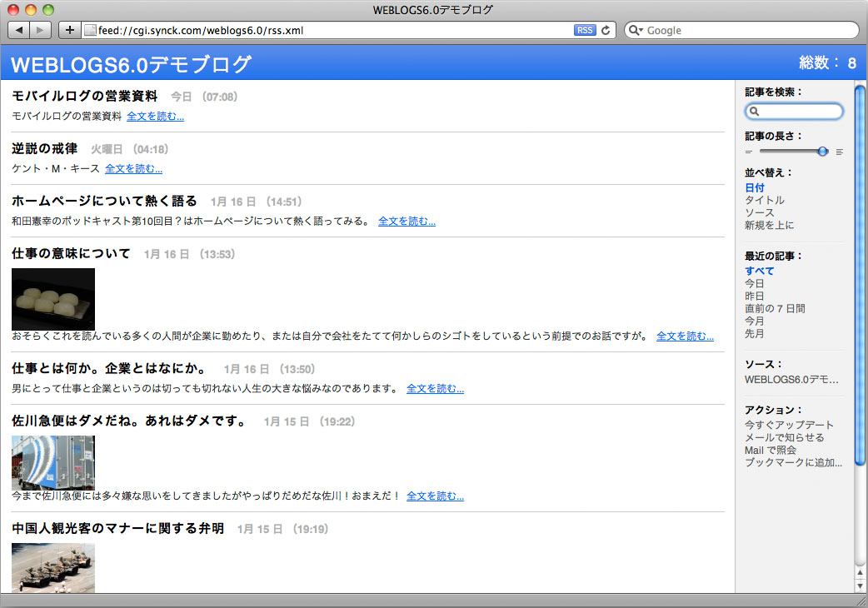
Task: Click the yellow minimize window button
Action: coord(31,9)
